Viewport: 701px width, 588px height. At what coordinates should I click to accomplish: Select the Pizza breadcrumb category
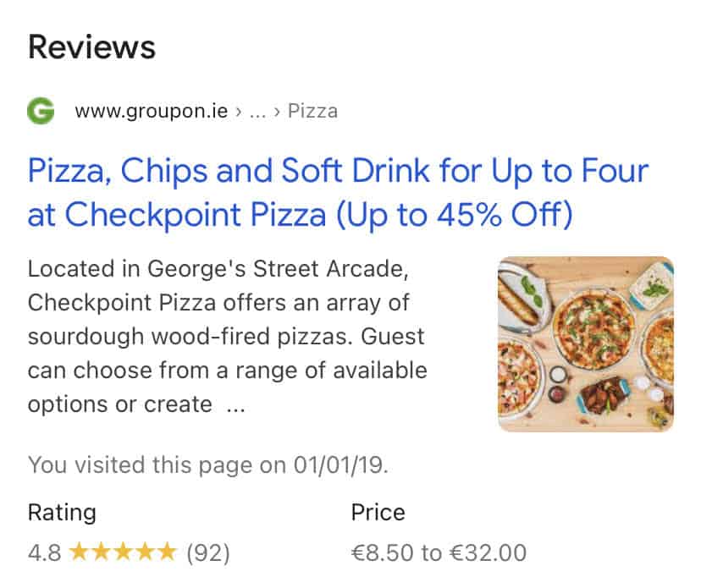pyautogui.click(x=312, y=111)
